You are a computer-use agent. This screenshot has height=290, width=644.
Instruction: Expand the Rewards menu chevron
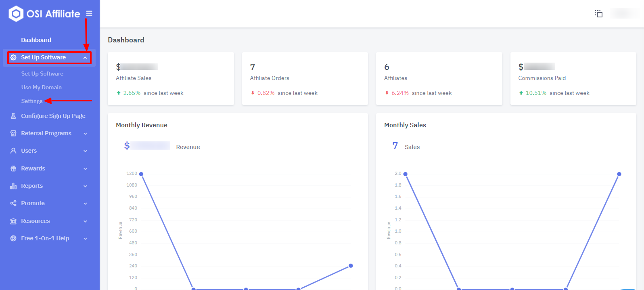point(85,169)
